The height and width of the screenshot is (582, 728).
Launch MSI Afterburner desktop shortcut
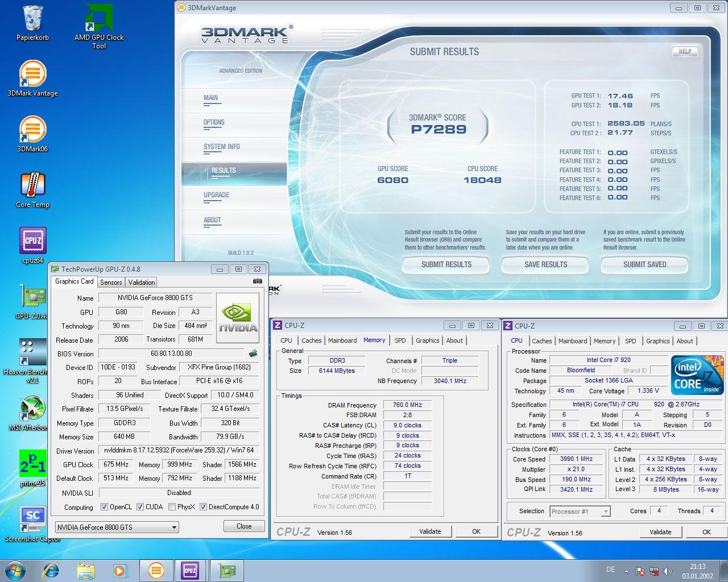click(28, 414)
